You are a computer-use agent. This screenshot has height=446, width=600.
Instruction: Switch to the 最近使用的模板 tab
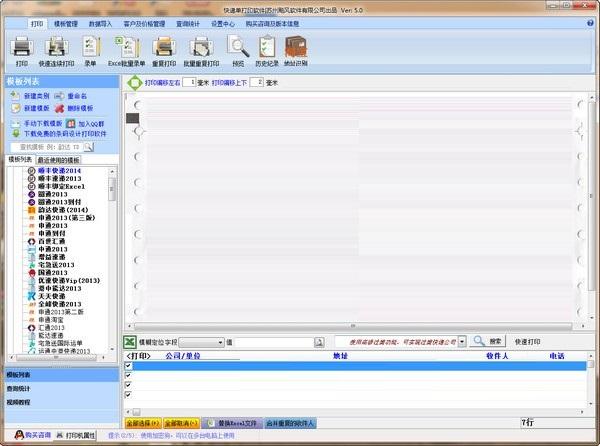point(59,160)
